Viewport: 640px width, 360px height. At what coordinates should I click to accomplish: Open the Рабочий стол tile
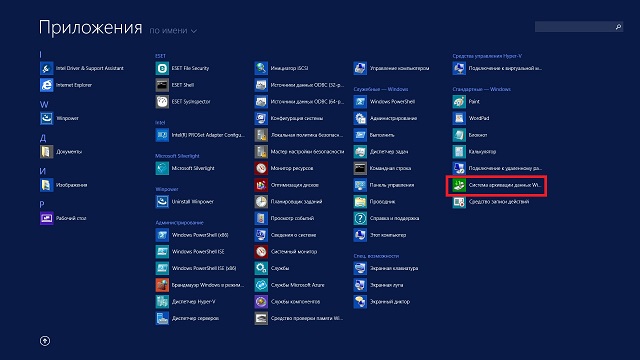coord(63,218)
